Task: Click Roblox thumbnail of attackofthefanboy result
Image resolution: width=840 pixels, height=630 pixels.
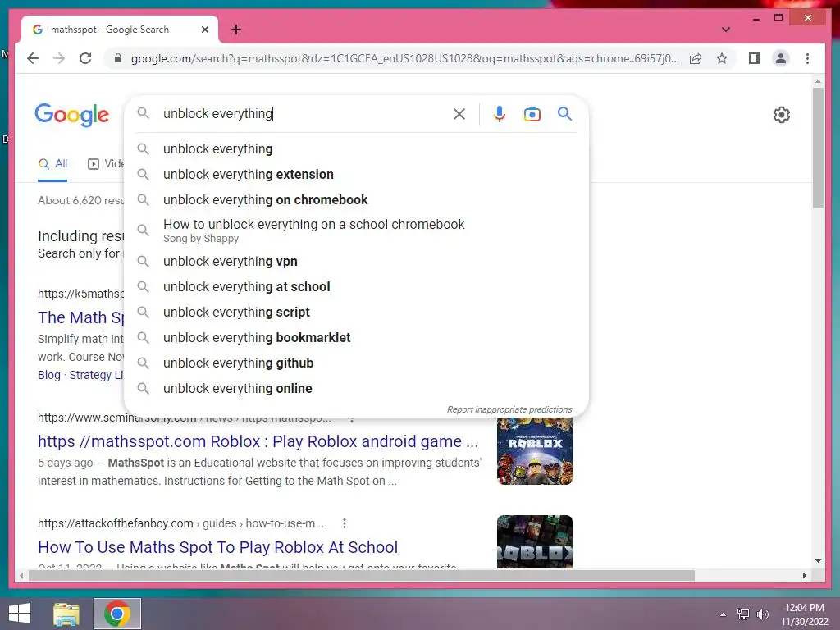Action: click(x=535, y=541)
